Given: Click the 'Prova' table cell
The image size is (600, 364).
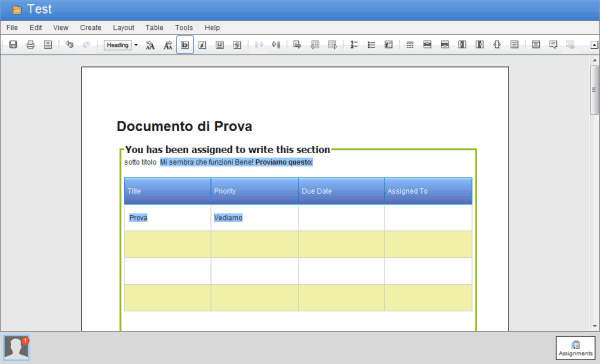Looking at the screenshot, I should coord(167,218).
